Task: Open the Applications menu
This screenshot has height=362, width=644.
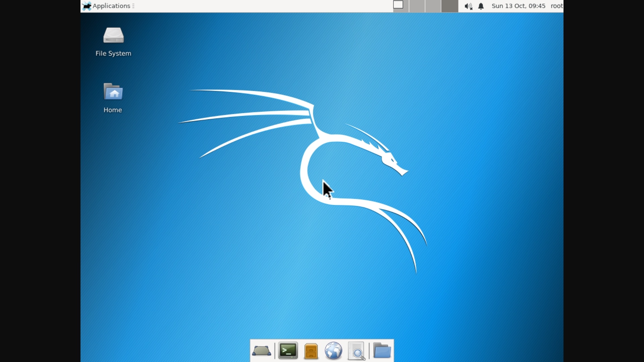Action: point(108,6)
